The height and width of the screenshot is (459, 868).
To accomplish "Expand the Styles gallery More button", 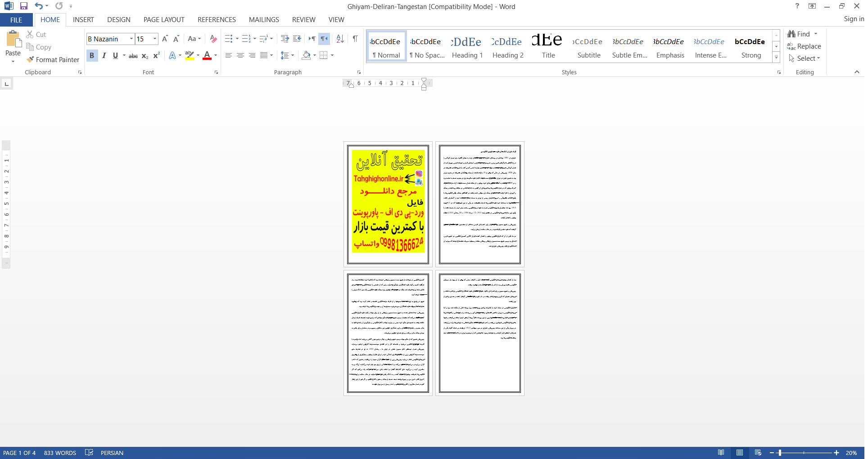I will [776, 57].
